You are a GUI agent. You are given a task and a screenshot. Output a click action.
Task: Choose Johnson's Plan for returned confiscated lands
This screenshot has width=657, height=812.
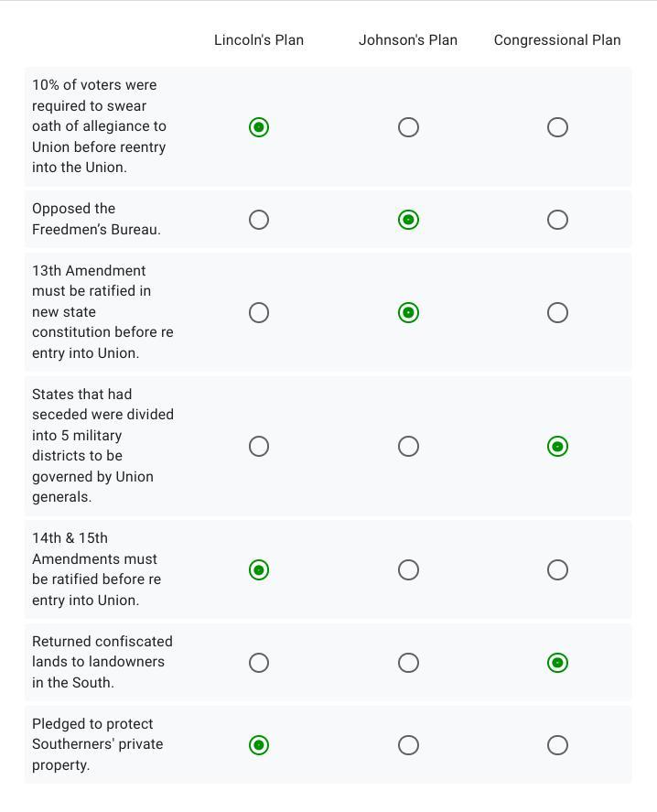pos(408,663)
